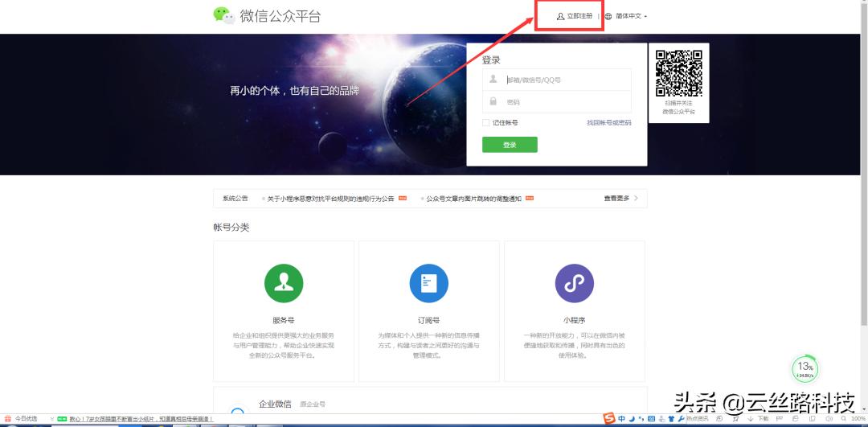868x427 pixels.
Task: Click the 小程序 title text
Action: [574, 320]
